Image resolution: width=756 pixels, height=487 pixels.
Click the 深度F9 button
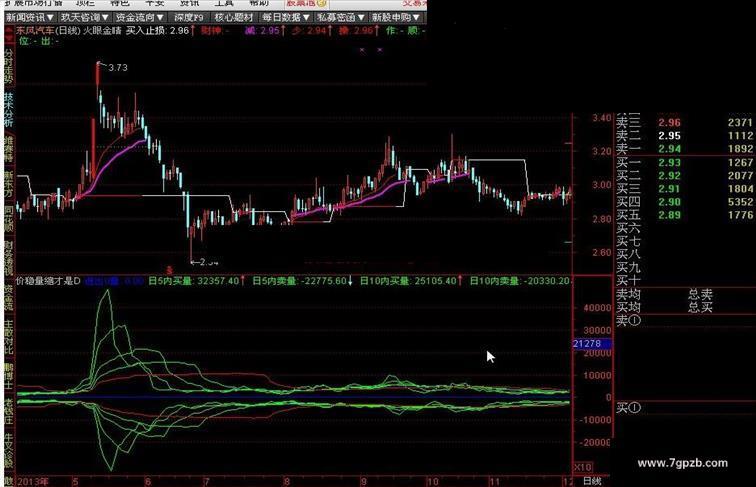189,17
